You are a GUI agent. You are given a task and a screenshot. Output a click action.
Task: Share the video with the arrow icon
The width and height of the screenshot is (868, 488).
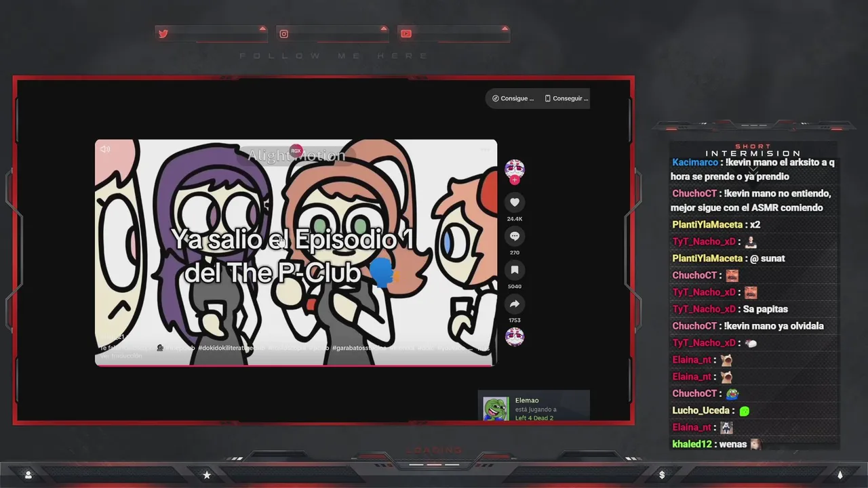(515, 304)
